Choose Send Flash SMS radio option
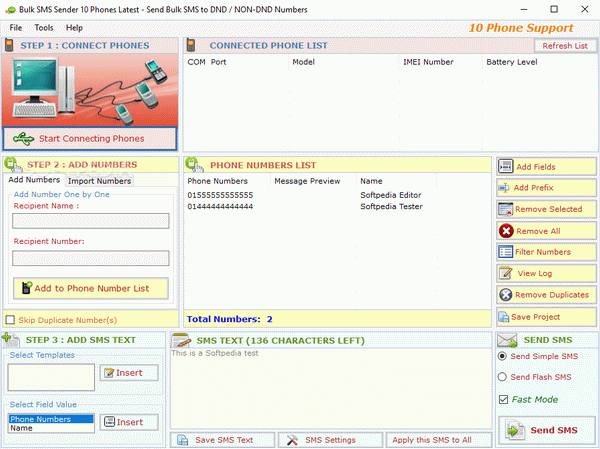The width and height of the screenshot is (600, 449). [x=502, y=377]
